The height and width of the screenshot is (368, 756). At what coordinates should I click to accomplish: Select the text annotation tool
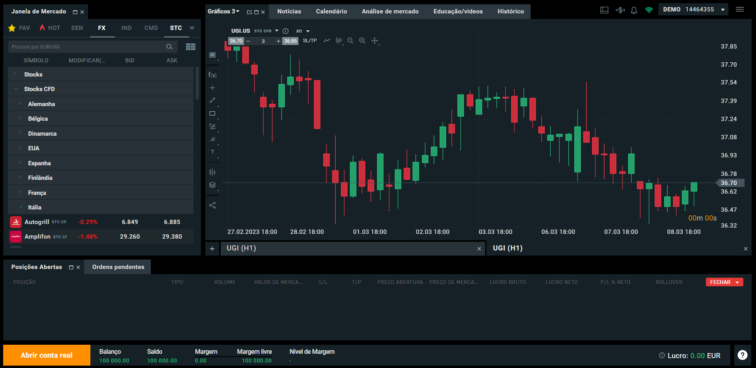[212, 152]
